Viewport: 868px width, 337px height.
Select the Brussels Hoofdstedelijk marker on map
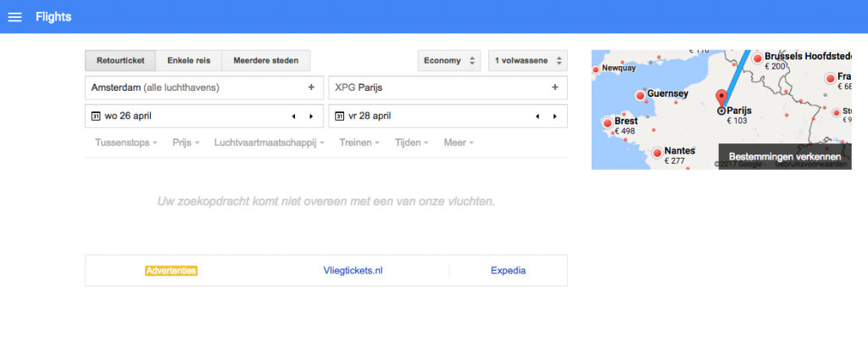[758, 58]
